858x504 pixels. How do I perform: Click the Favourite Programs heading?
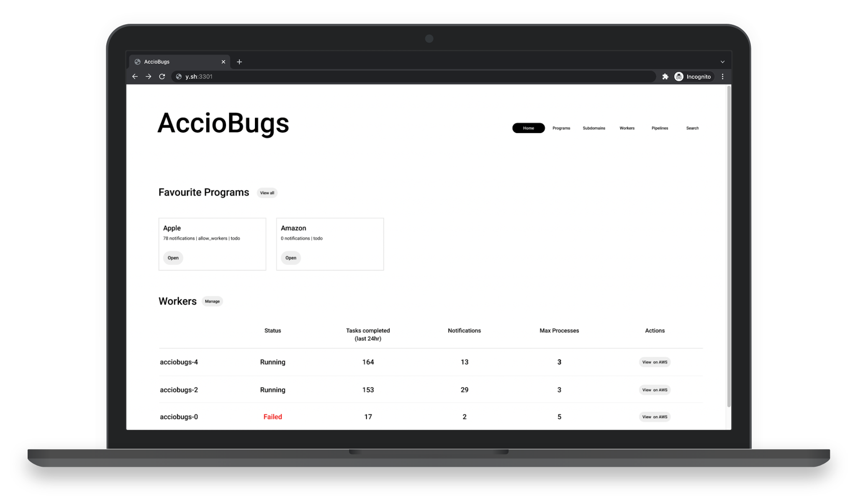pos(204,192)
